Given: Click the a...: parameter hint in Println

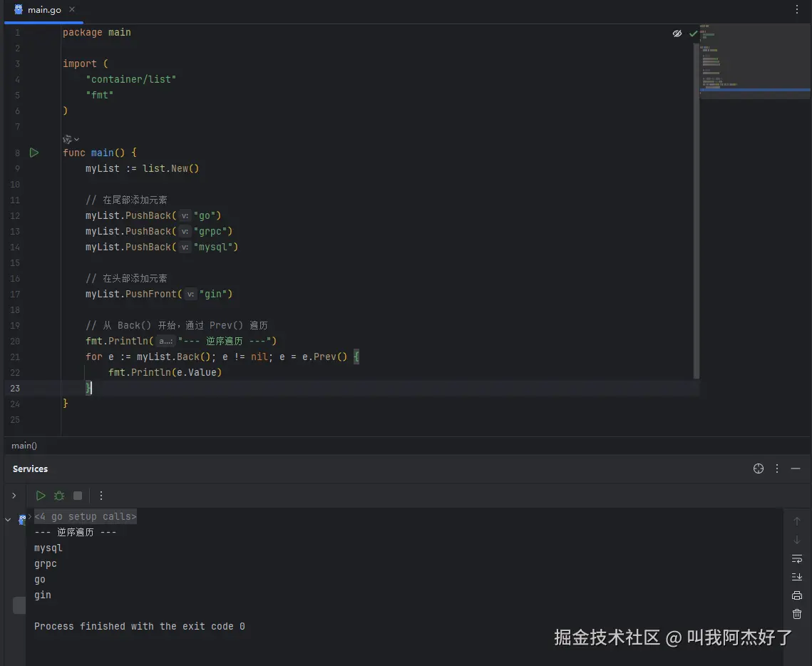Looking at the screenshot, I should [165, 342].
